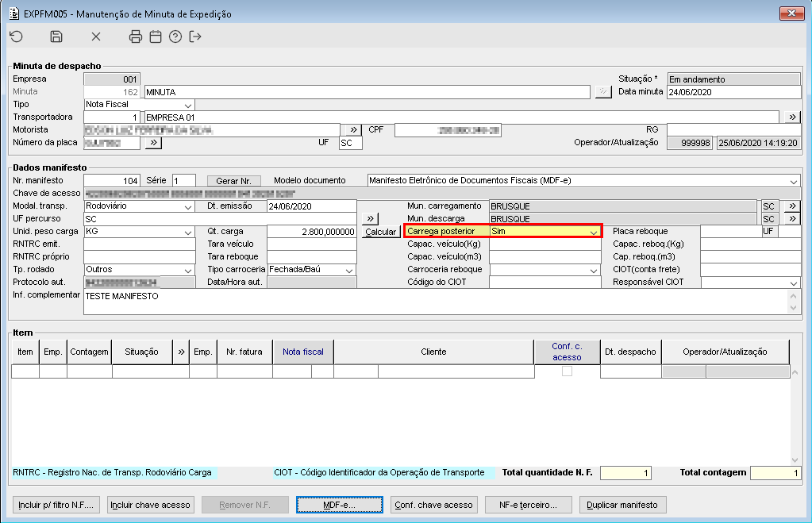Click the Duplicar manifesto button
The height and width of the screenshot is (523, 812).
click(x=623, y=505)
